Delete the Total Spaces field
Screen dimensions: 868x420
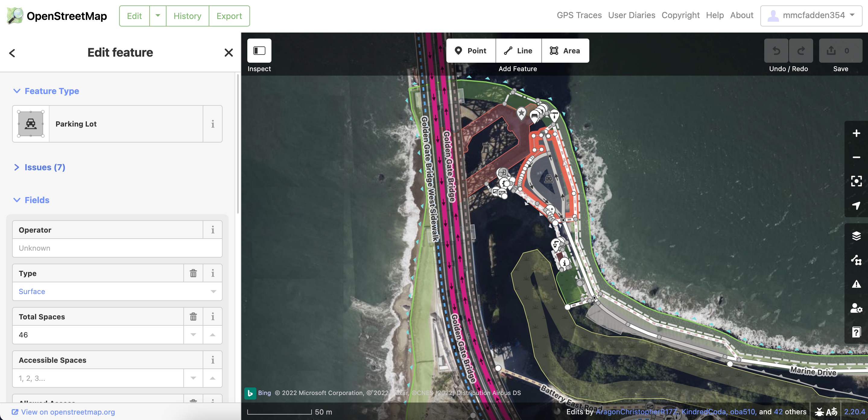click(193, 317)
